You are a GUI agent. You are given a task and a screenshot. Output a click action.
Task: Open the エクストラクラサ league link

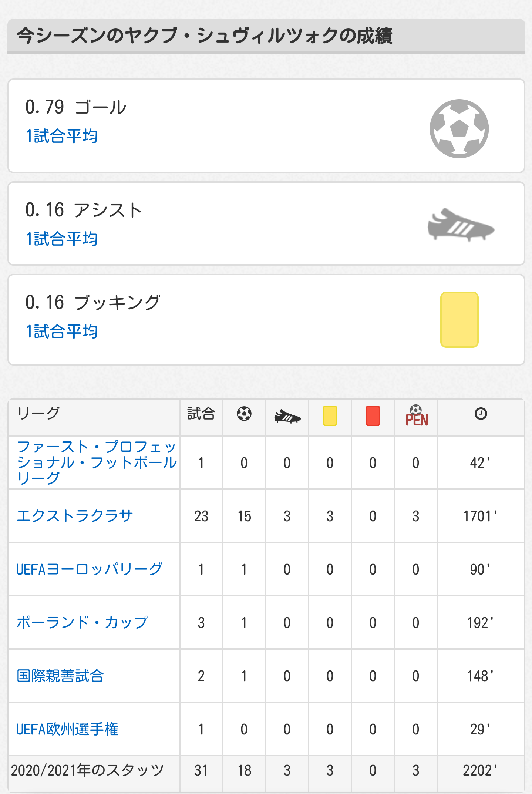click(75, 516)
